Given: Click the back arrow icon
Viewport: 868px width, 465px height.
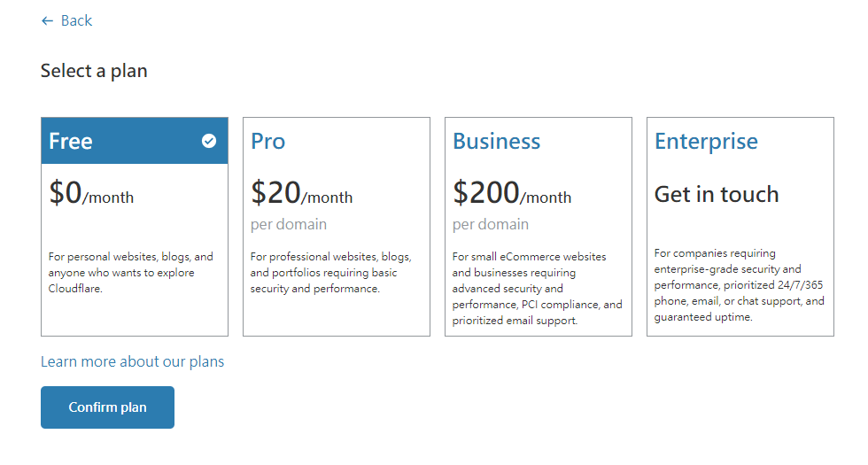Looking at the screenshot, I should click(x=47, y=20).
